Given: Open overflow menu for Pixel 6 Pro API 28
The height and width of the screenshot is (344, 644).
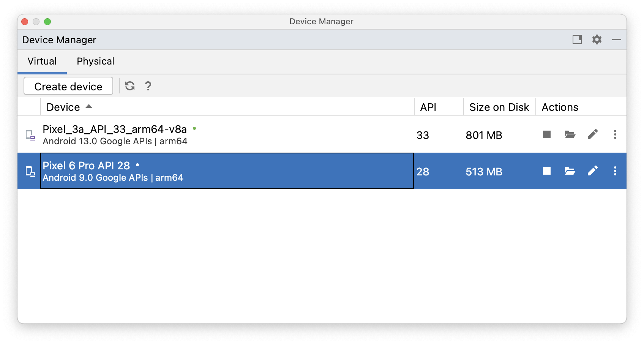Looking at the screenshot, I should (615, 171).
